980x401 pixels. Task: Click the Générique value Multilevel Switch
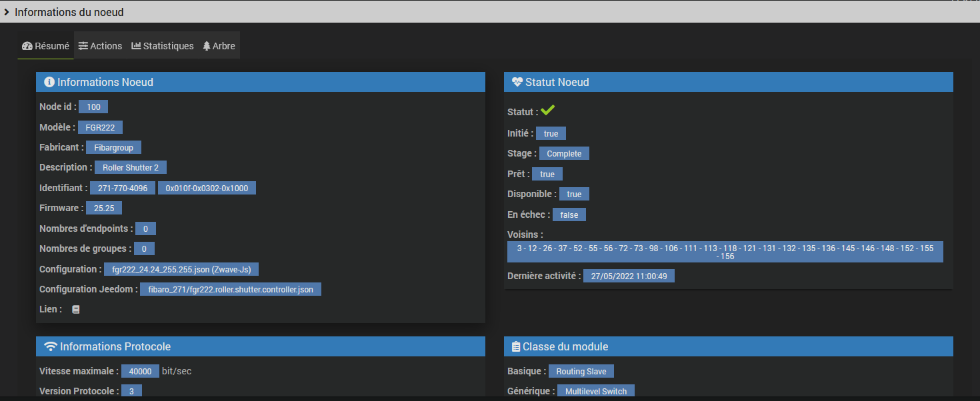[x=596, y=392]
